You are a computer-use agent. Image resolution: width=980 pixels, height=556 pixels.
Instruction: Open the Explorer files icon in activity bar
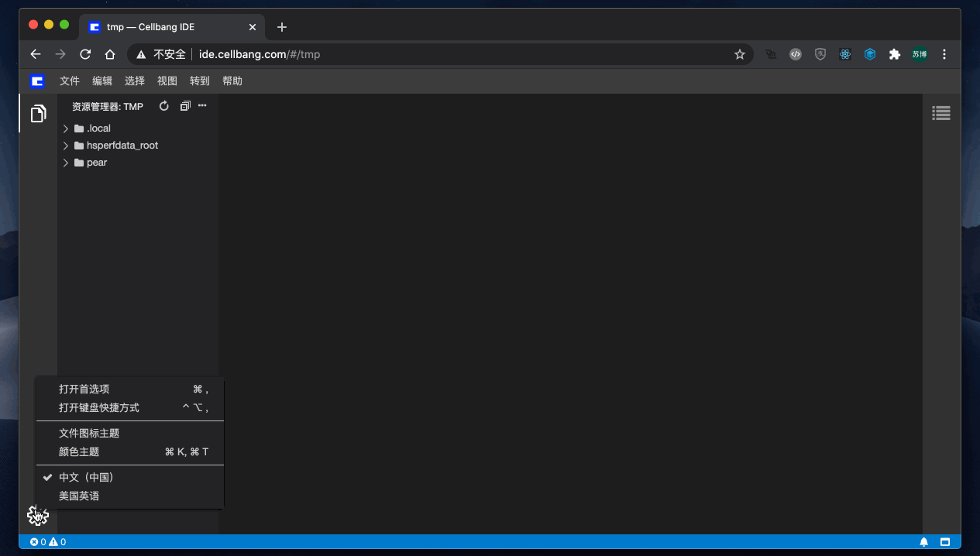coord(38,114)
